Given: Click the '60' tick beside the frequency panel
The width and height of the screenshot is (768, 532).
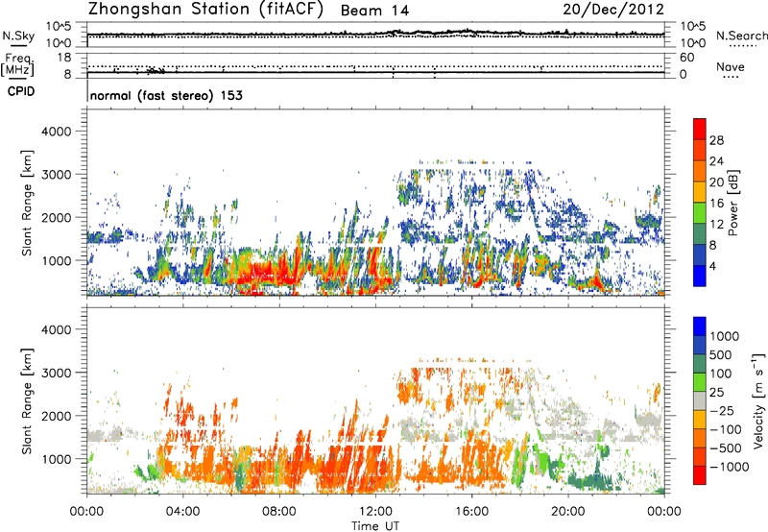Looking at the screenshot, I should click(686, 58).
